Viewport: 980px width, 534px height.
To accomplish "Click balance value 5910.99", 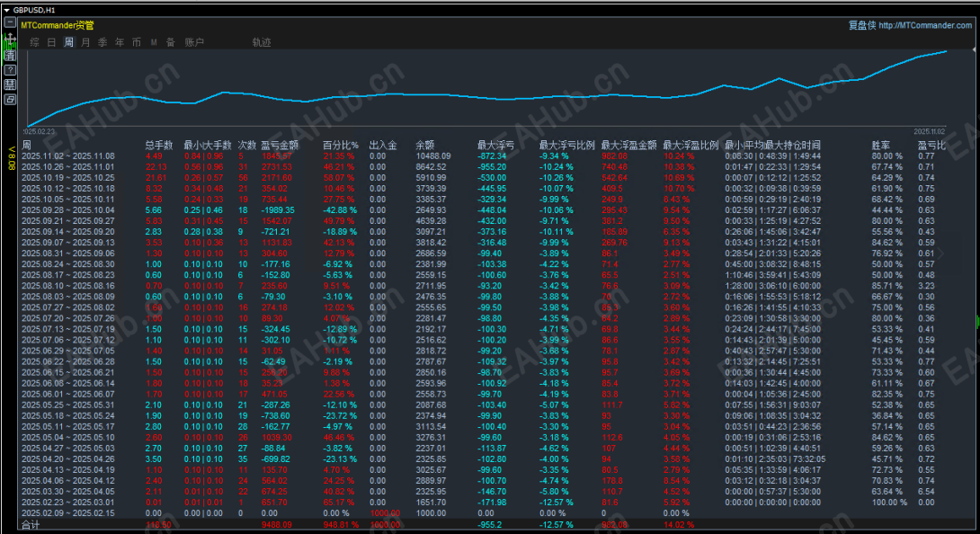I will (x=432, y=178).
